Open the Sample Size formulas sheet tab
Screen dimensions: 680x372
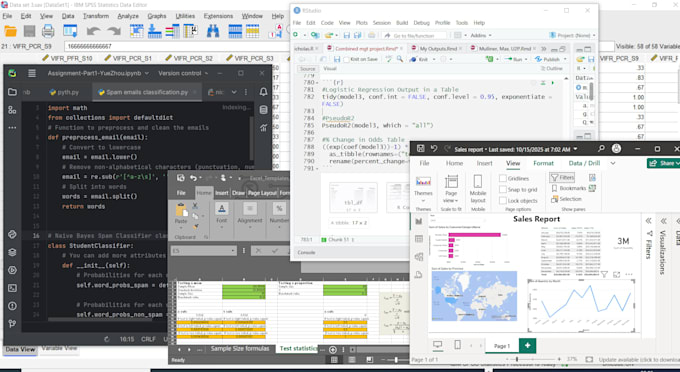239,349
